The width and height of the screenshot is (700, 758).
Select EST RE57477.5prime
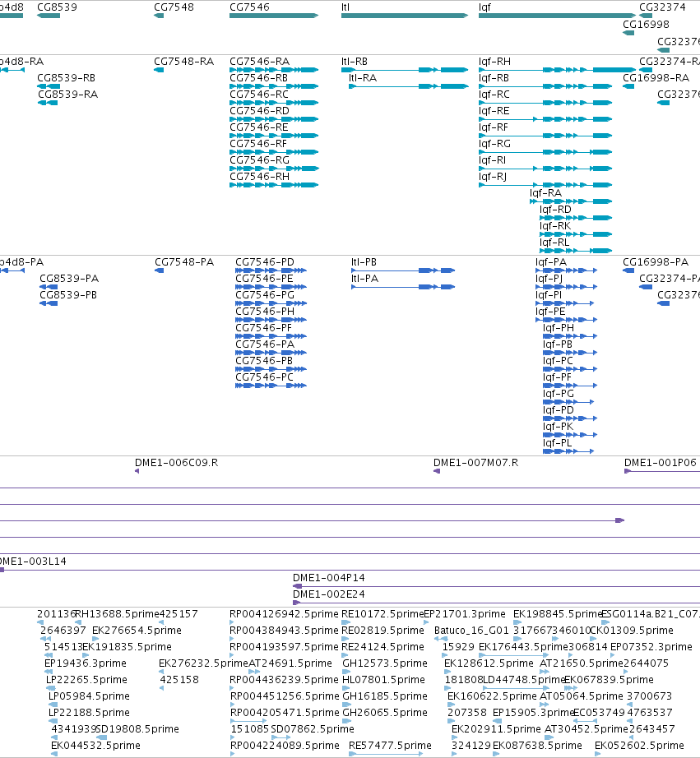click(386, 754)
